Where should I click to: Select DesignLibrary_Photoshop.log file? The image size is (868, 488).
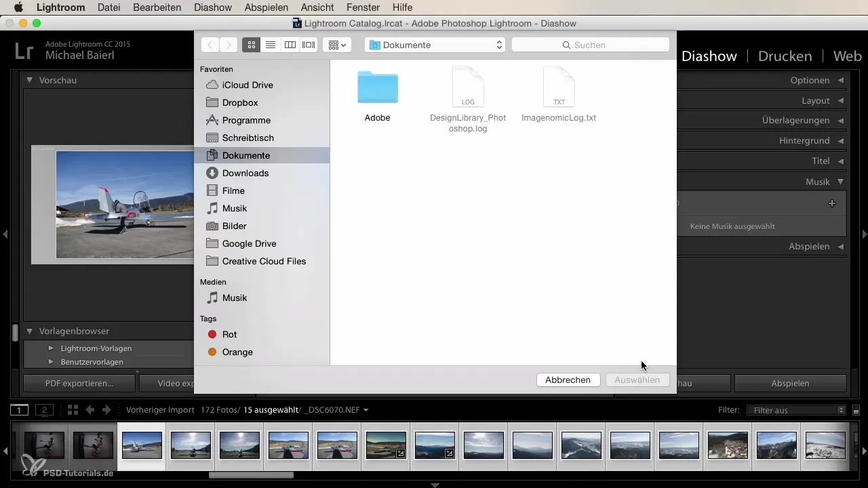(x=468, y=100)
